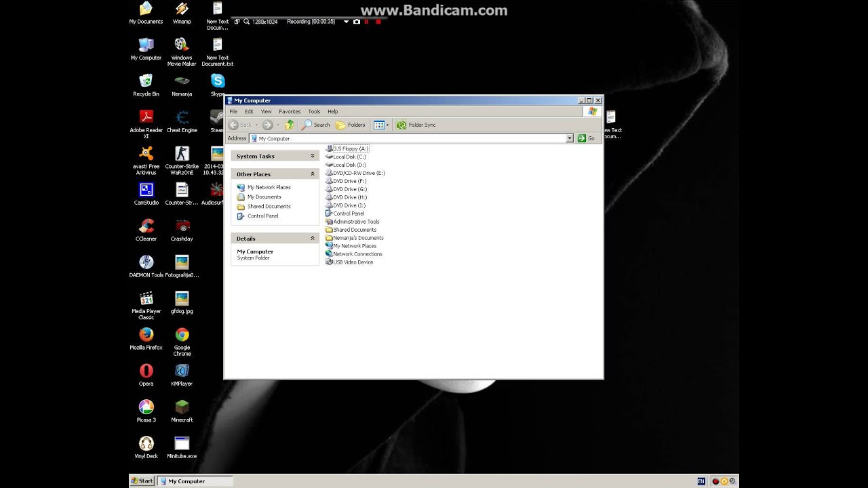868x488 pixels.
Task: Select the Minitube.exe desktop file
Action: point(182,447)
